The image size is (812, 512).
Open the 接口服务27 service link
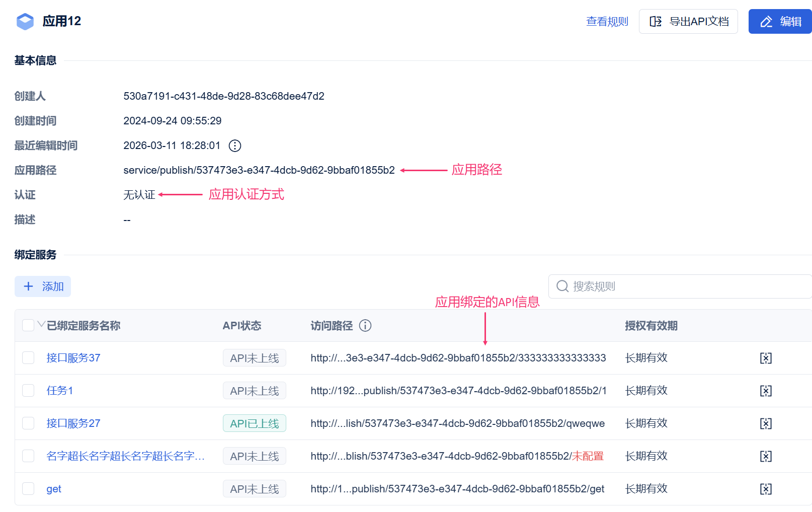coord(73,423)
